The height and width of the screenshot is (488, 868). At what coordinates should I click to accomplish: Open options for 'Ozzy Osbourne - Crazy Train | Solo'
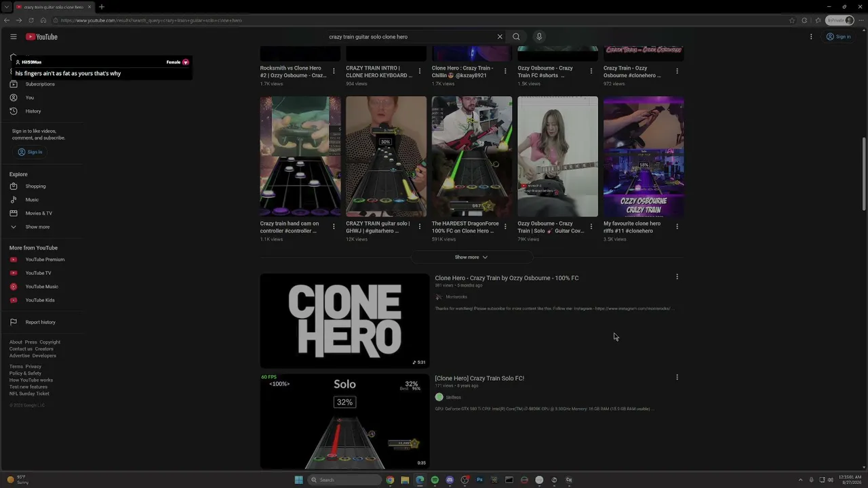click(x=591, y=226)
